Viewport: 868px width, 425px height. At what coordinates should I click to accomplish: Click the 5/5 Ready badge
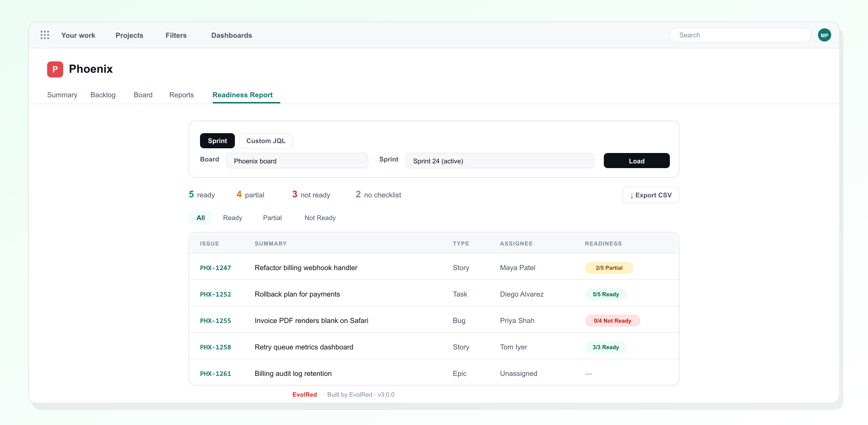click(606, 294)
